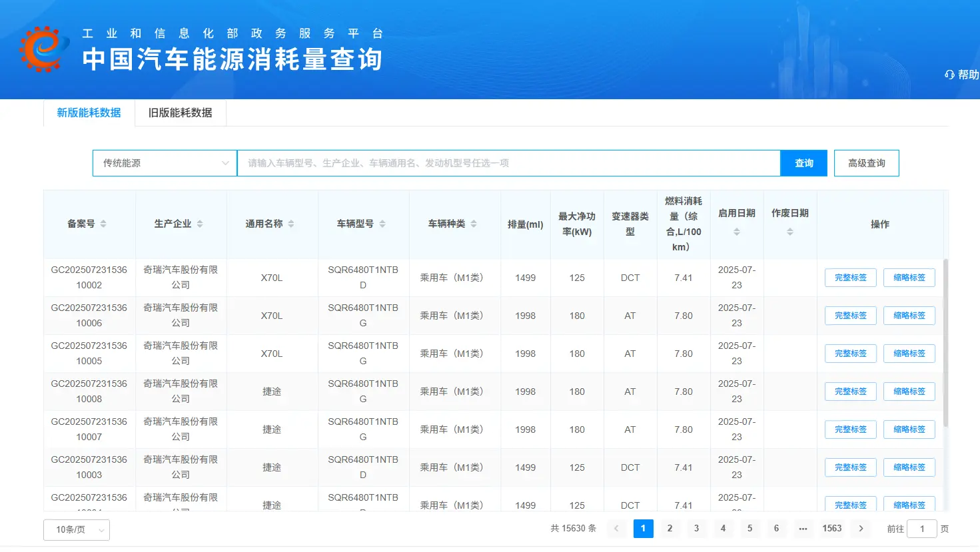Focus the vehicle model search input
This screenshot has width=980, height=552.
[x=509, y=163]
